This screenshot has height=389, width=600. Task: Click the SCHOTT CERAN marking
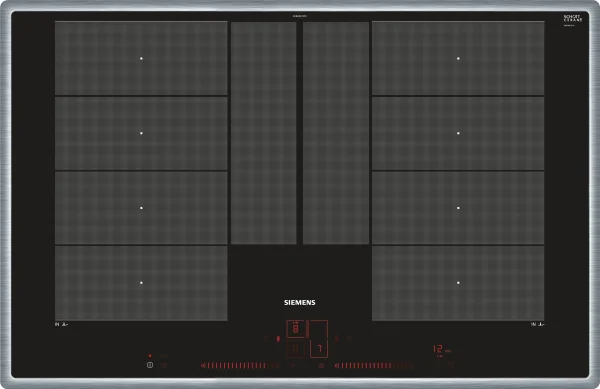[572, 18]
